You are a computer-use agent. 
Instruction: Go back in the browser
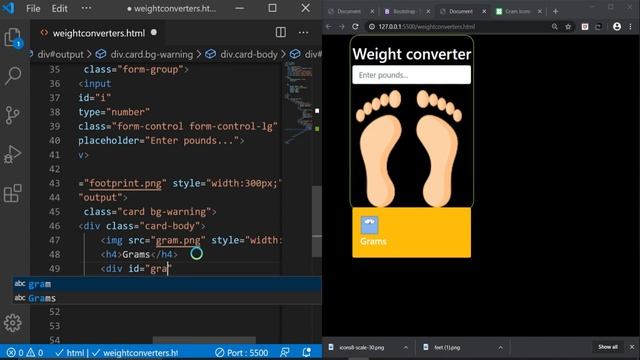coord(329,27)
